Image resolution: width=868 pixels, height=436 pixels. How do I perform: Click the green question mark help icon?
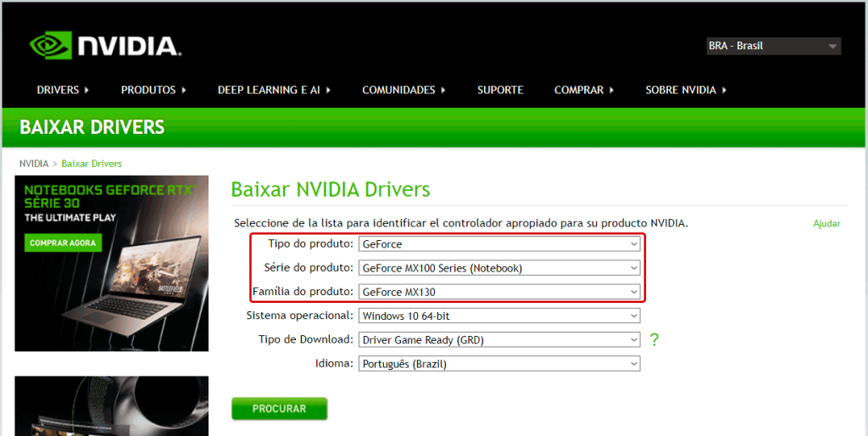point(654,340)
